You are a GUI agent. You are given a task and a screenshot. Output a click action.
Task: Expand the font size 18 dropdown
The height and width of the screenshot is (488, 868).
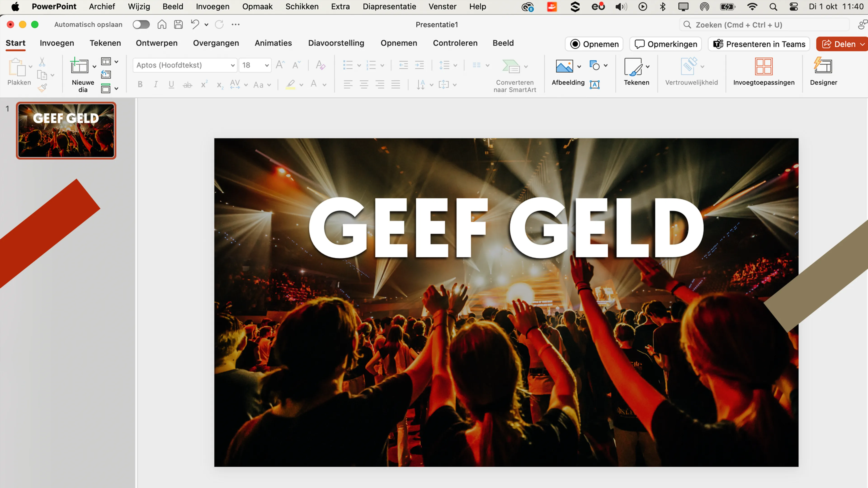pos(267,65)
